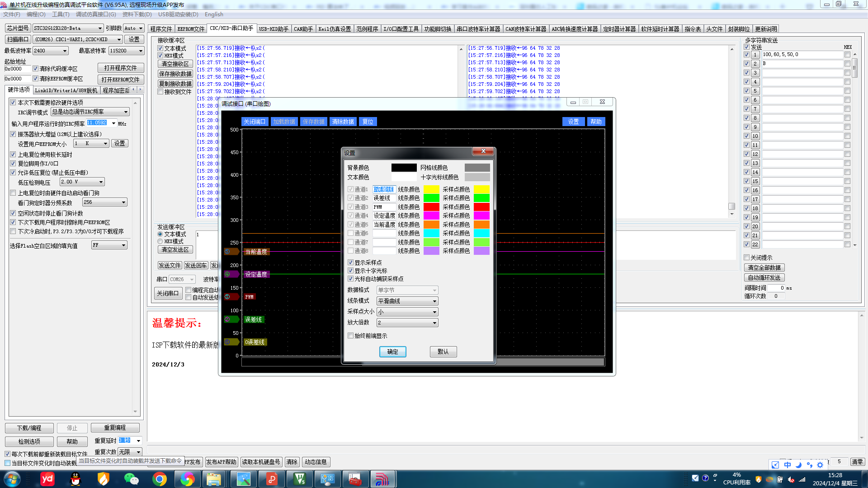The image size is (868, 488).
Task: Enable channel 6 checkbox in settings dialog
Action: click(x=350, y=233)
